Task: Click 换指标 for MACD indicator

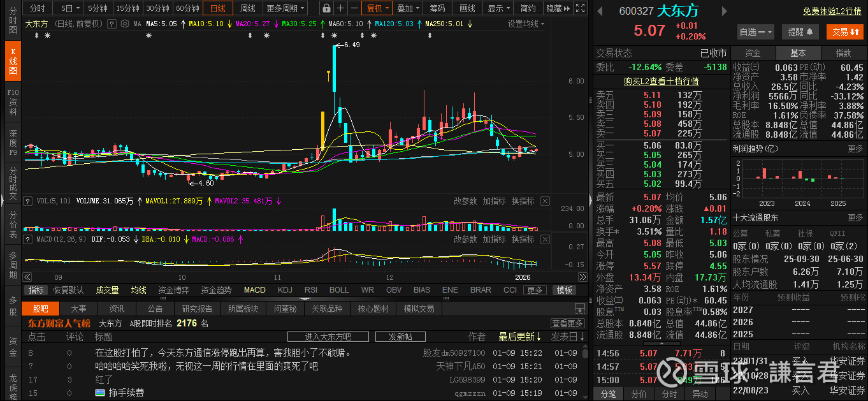Action: [x=523, y=239]
